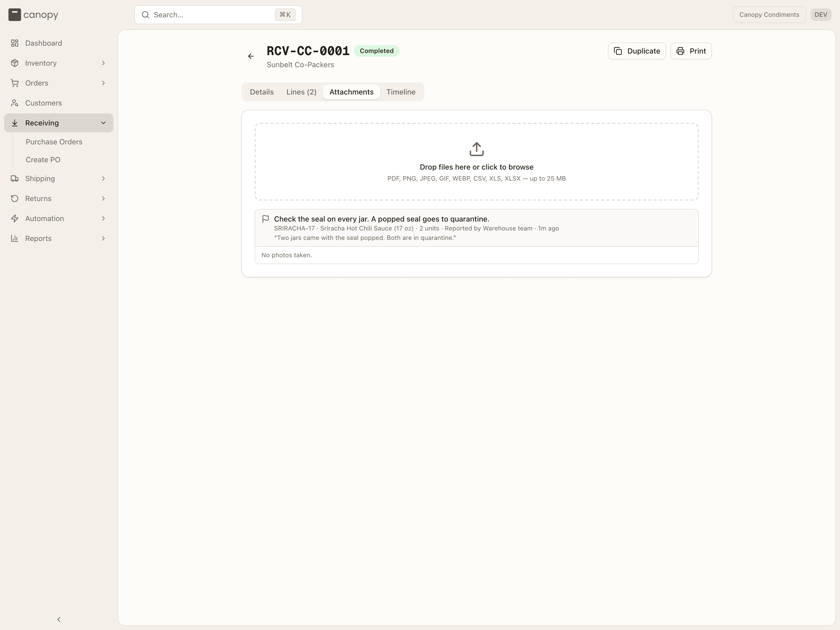Select the Attachments tab

pyautogui.click(x=351, y=92)
